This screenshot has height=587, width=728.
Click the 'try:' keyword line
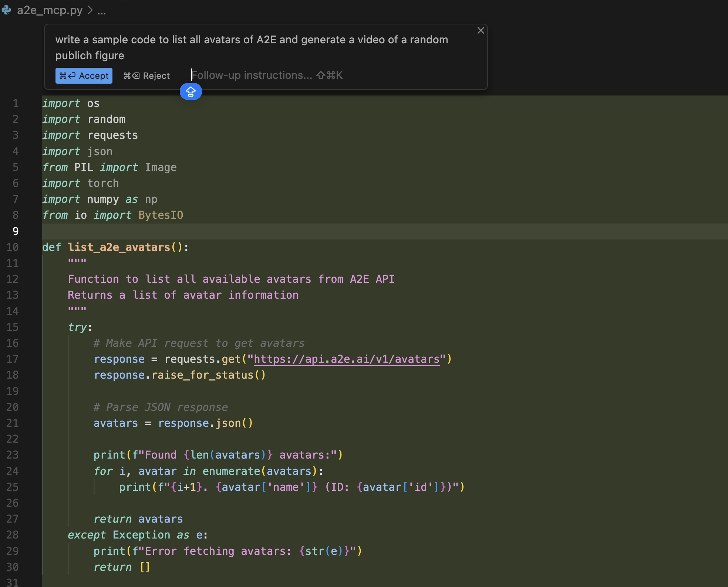pos(80,327)
